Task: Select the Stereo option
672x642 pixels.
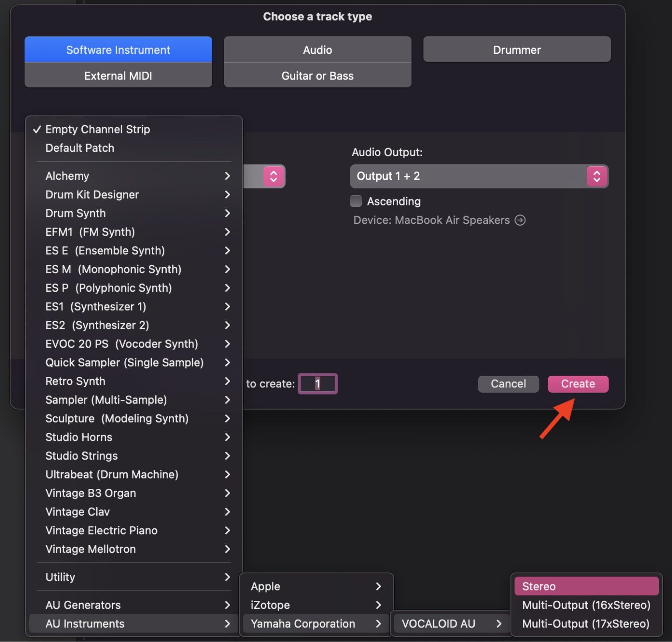Action: click(586, 586)
